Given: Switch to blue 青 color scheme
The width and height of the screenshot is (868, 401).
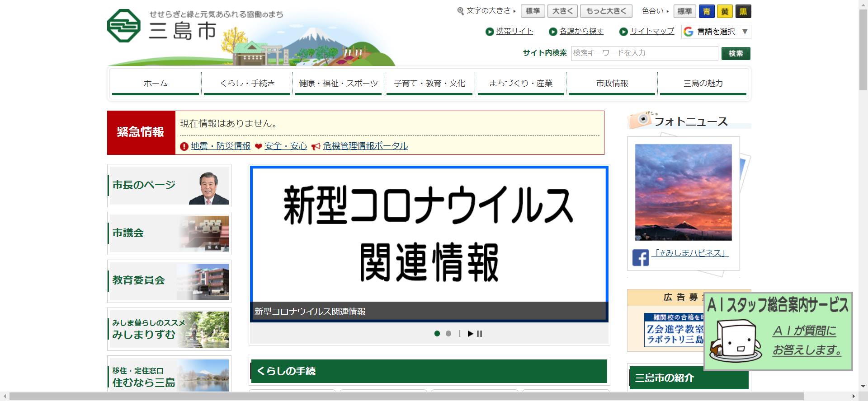Looking at the screenshot, I should (707, 11).
